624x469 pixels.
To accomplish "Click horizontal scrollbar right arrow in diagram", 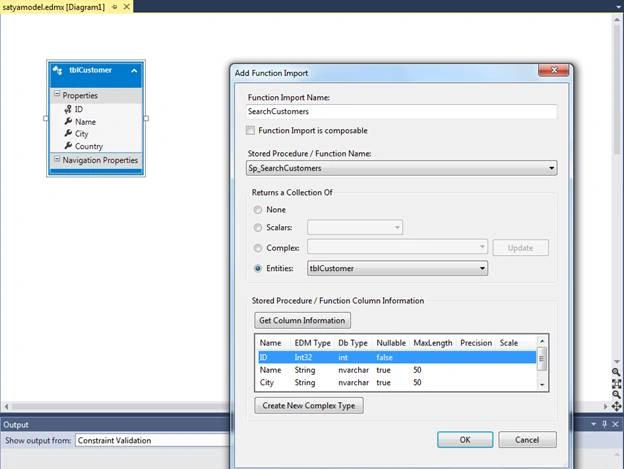I will click(x=605, y=407).
